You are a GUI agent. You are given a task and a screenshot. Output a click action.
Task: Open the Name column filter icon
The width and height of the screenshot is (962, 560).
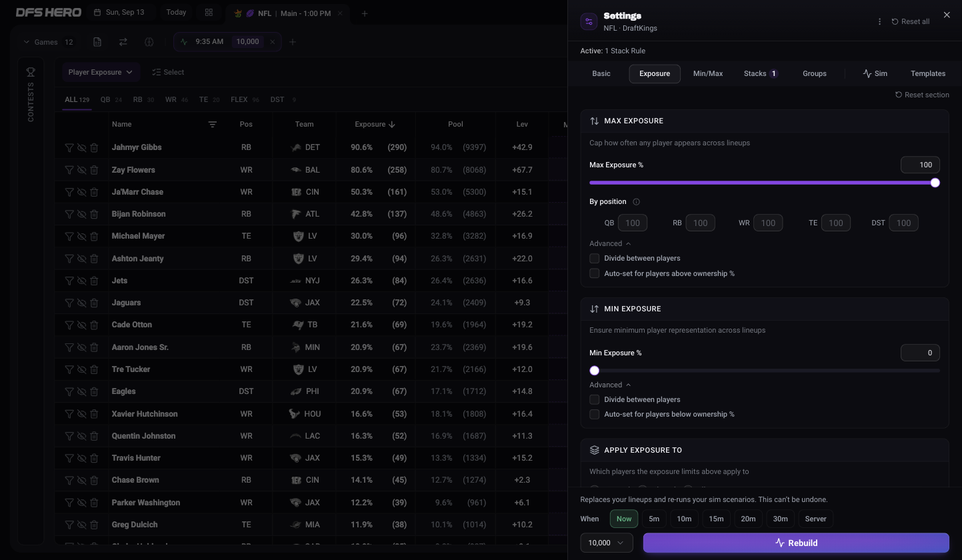point(213,124)
